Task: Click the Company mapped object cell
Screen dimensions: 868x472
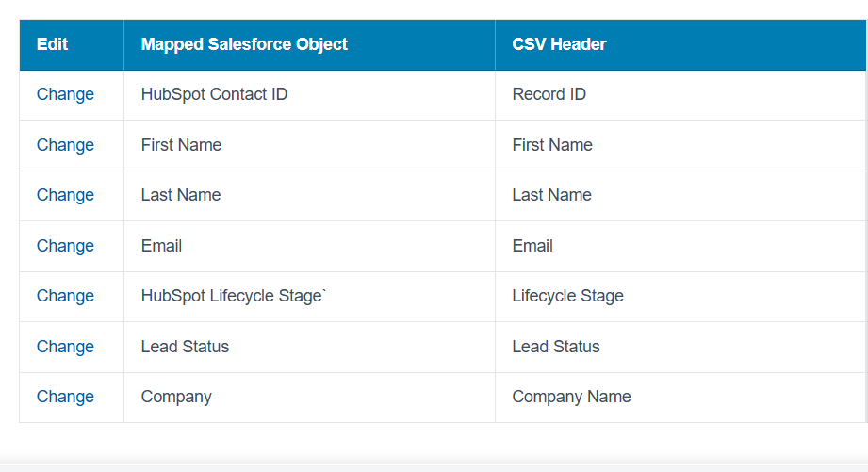Action: [176, 397]
